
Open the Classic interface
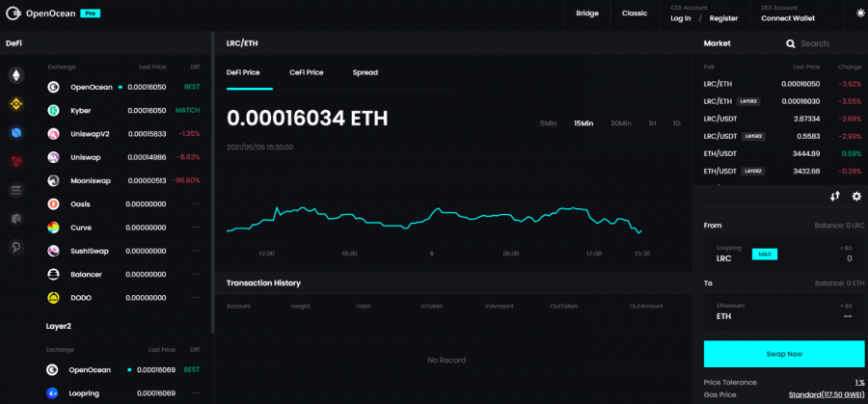pos(635,13)
